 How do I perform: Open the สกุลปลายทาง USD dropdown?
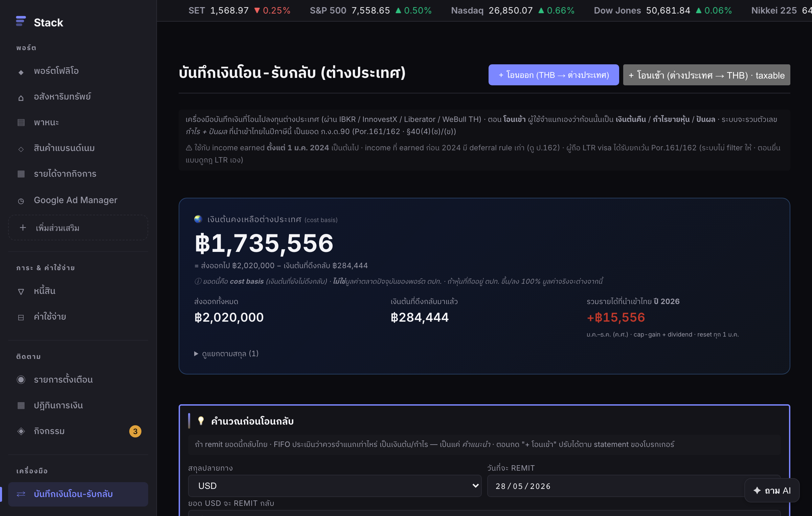point(335,486)
